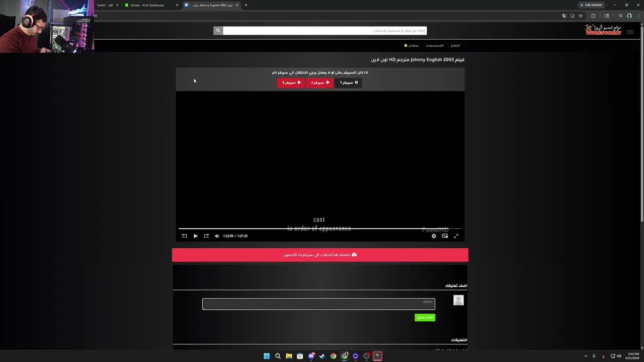Screen dimensions: 644x362
Task: Seek on the video progress bar
Action: click(x=320, y=229)
